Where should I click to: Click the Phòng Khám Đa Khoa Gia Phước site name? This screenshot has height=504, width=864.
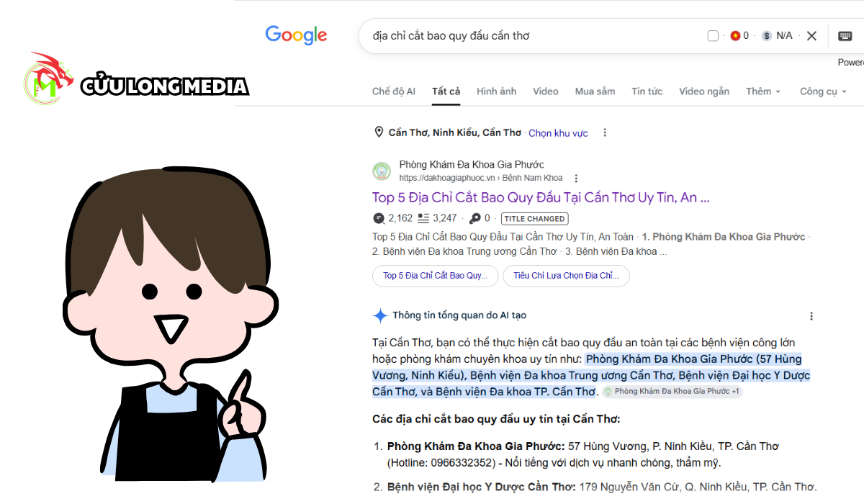click(472, 165)
